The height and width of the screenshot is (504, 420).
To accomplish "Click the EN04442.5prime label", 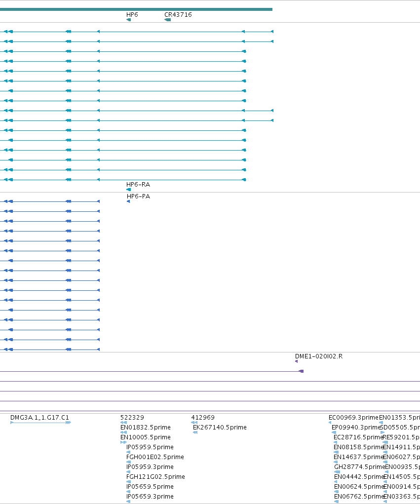I will [359, 477].
